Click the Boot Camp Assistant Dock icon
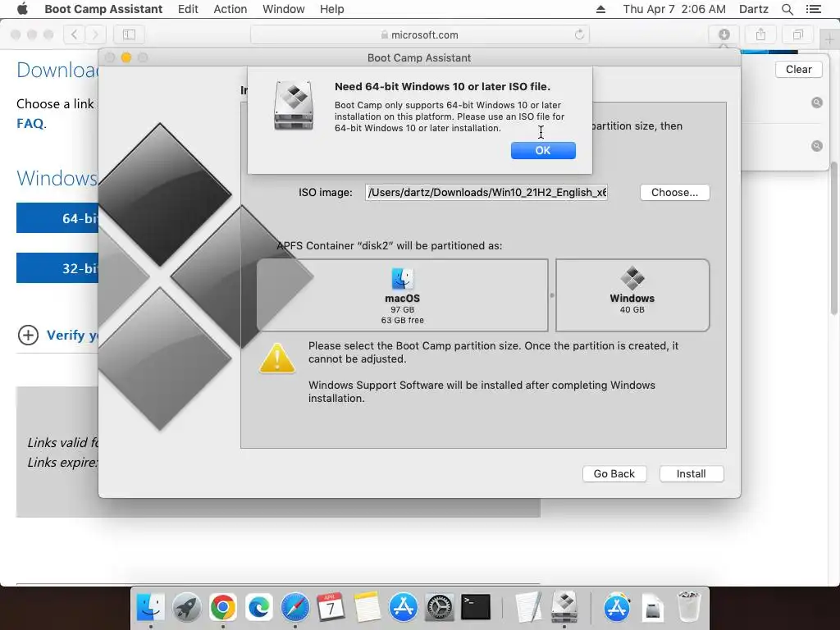 (x=564, y=606)
